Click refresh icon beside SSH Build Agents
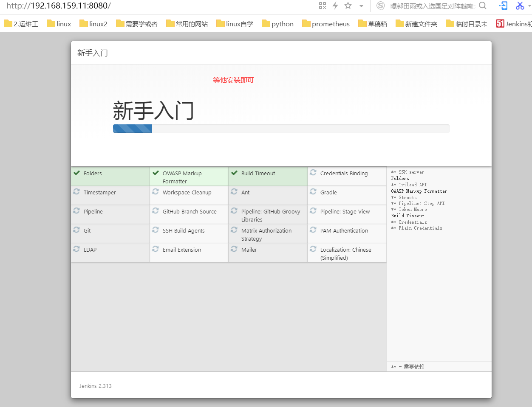The height and width of the screenshot is (407, 532). point(156,230)
